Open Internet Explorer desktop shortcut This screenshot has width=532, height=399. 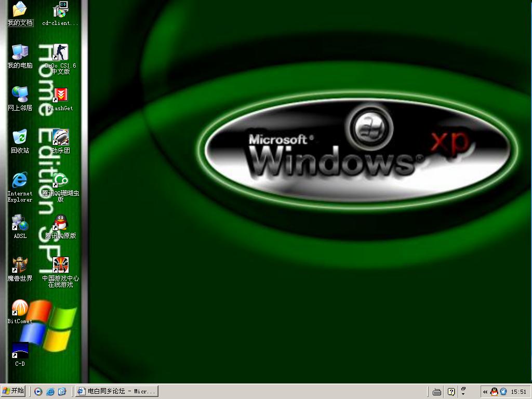[20, 180]
